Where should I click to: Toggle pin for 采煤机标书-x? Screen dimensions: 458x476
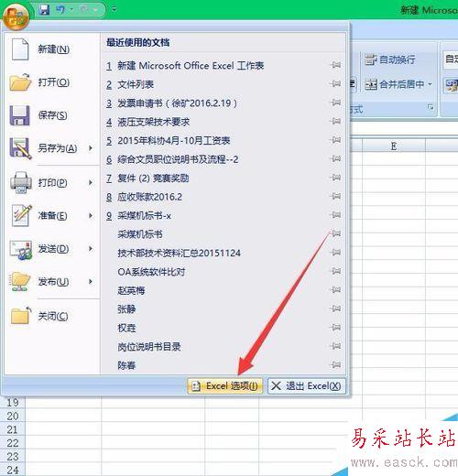click(x=336, y=215)
